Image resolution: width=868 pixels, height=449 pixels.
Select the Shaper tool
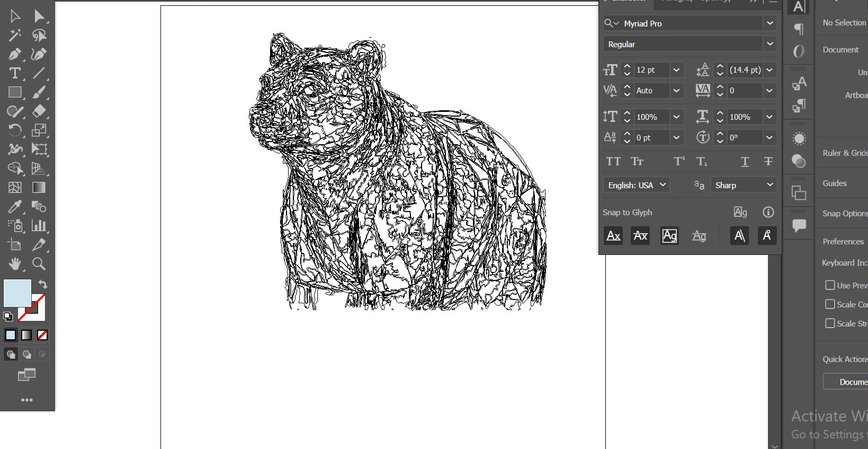[x=15, y=111]
